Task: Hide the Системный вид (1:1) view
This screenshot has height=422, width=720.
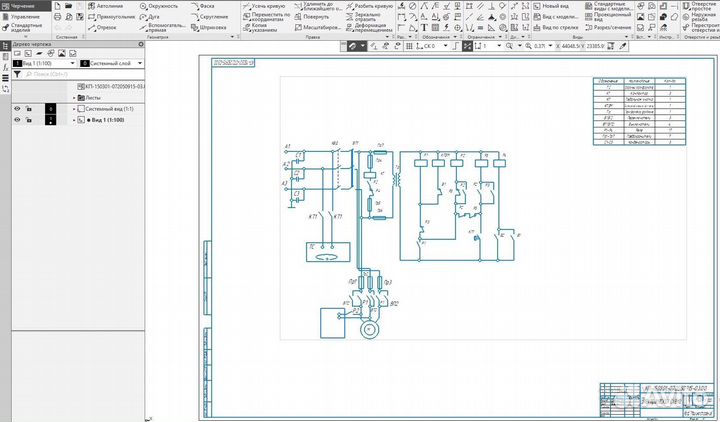Action: 17,108
